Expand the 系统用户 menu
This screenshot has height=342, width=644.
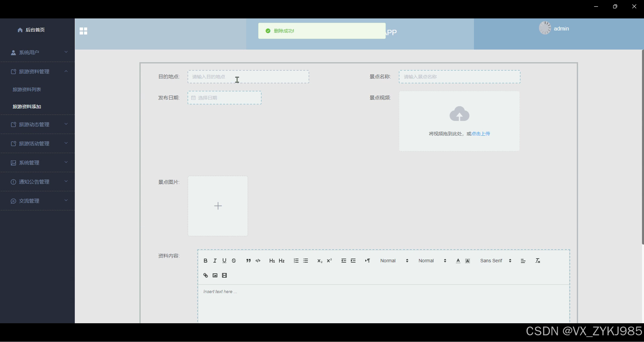tap(37, 53)
